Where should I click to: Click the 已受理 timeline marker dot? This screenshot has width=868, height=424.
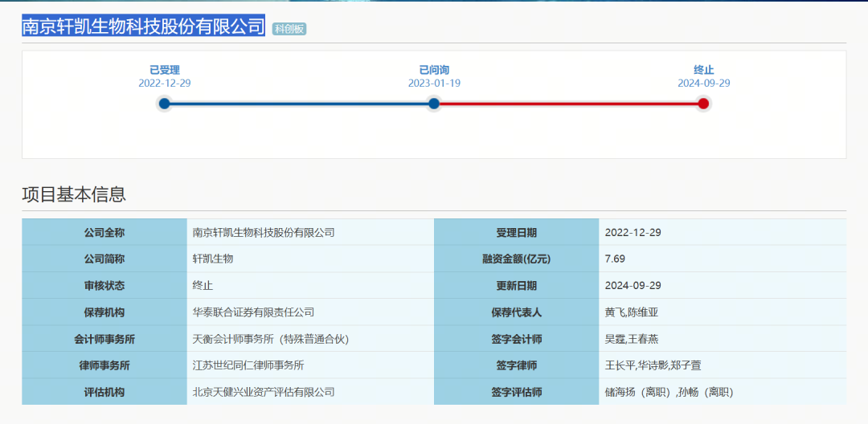pyautogui.click(x=164, y=104)
